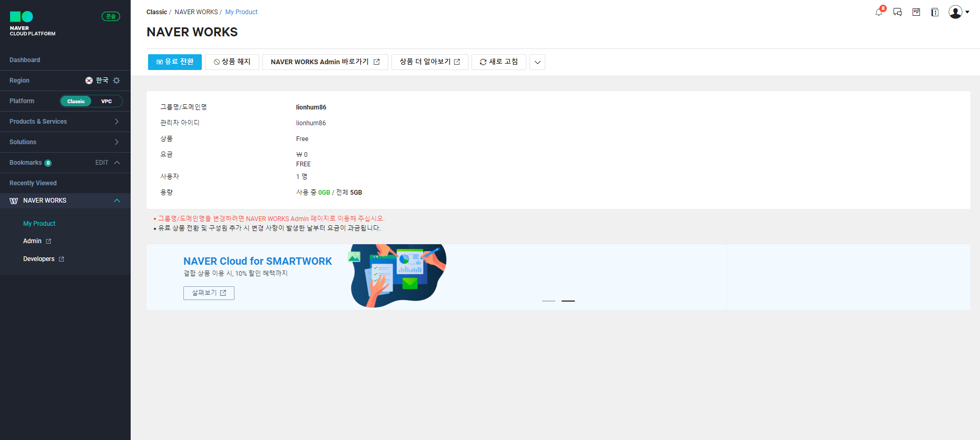Click the red Admin page notice text
Image resolution: width=980 pixels, height=440 pixels.
[271, 218]
